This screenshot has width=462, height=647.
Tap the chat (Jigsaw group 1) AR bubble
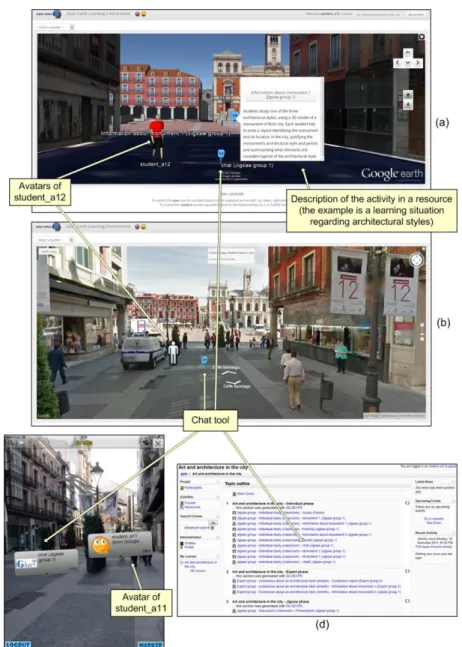point(46,561)
